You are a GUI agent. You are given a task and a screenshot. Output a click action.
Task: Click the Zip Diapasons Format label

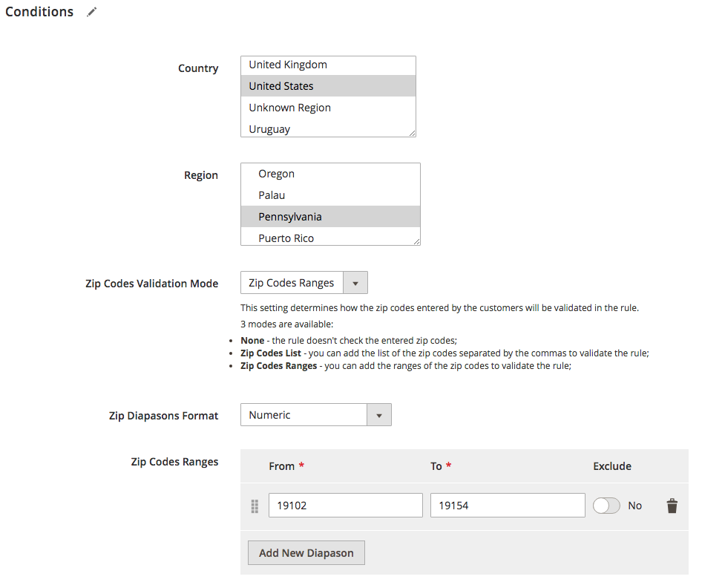(x=164, y=416)
